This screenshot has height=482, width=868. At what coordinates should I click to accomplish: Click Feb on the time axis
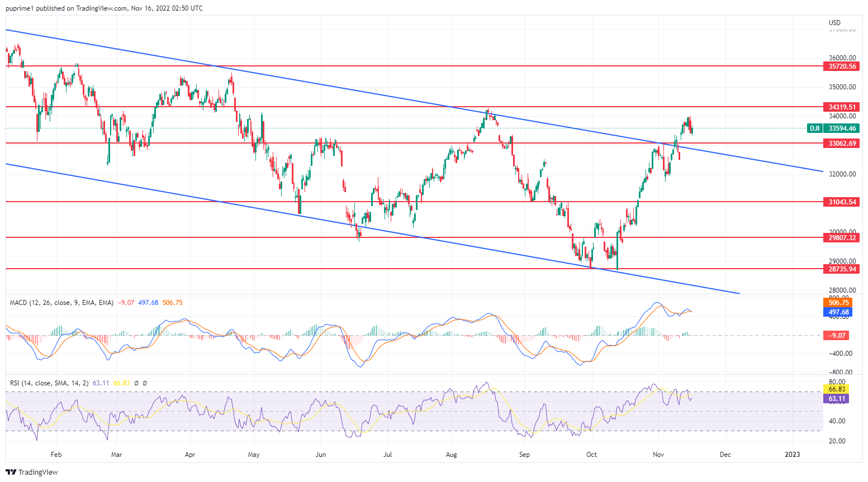(56, 455)
